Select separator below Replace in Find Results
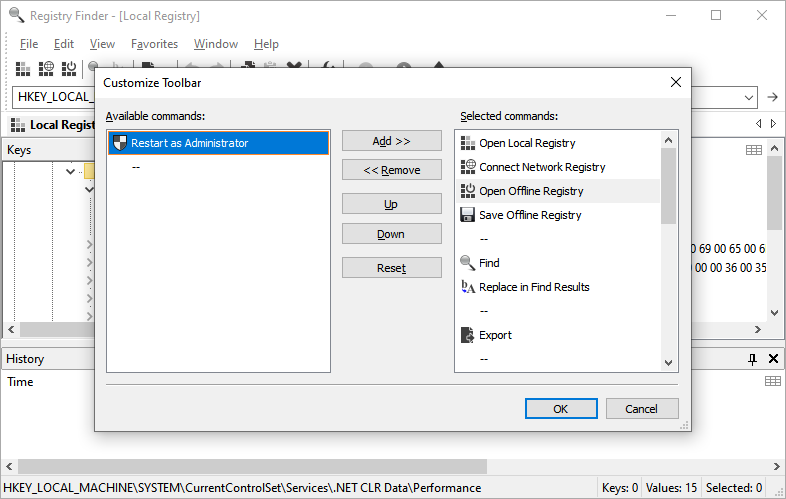The width and height of the screenshot is (786, 499). click(x=558, y=311)
